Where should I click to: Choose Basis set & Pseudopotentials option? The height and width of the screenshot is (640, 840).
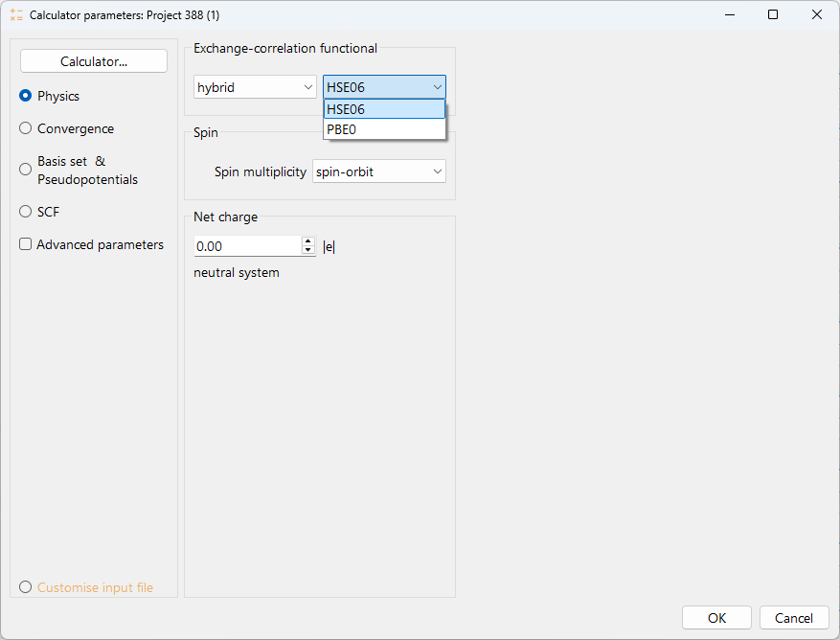(26, 170)
